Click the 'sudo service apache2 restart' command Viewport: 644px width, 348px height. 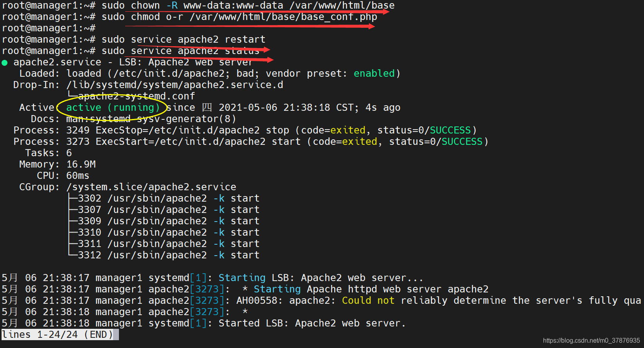(183, 40)
